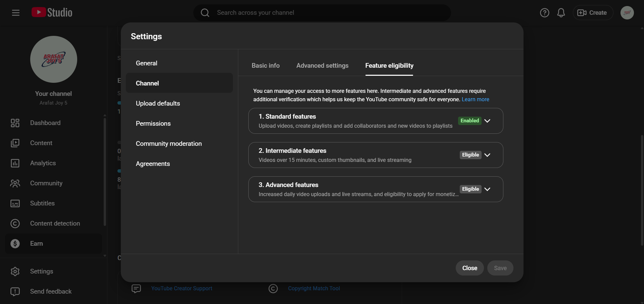Open the notifications bell
Image resolution: width=644 pixels, height=304 pixels.
(x=561, y=13)
